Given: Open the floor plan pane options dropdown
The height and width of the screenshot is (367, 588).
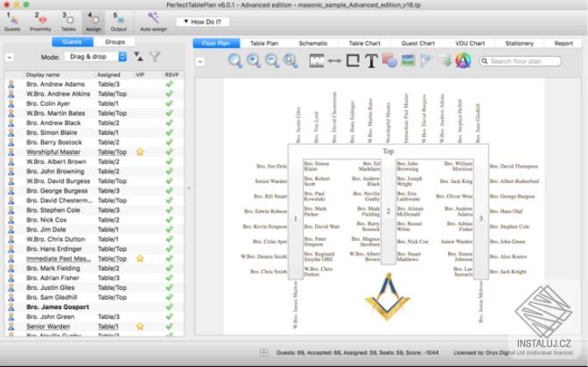Looking at the screenshot, I should (200, 61).
